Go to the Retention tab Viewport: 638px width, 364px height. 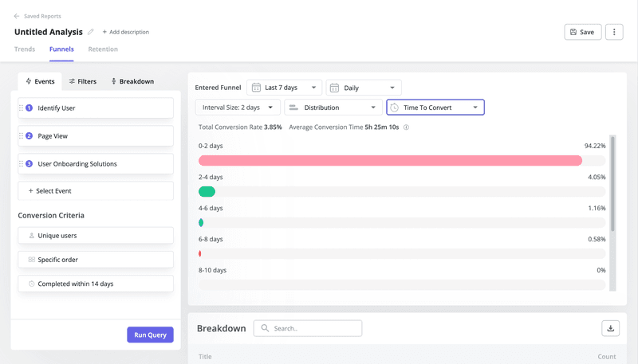click(x=103, y=49)
